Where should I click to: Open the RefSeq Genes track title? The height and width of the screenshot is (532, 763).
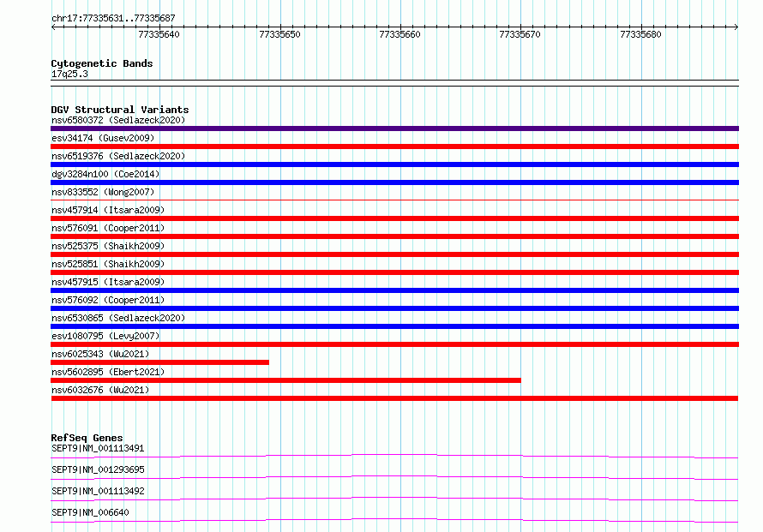(87, 438)
